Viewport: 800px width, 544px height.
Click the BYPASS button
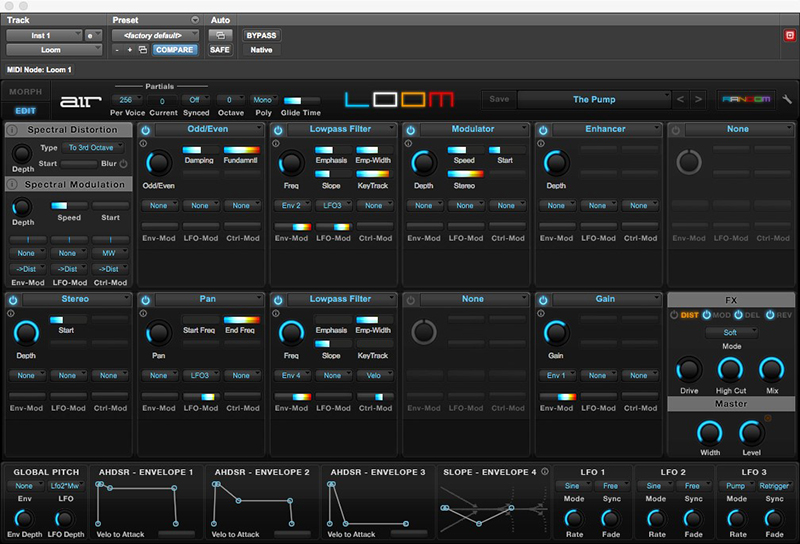tap(261, 35)
